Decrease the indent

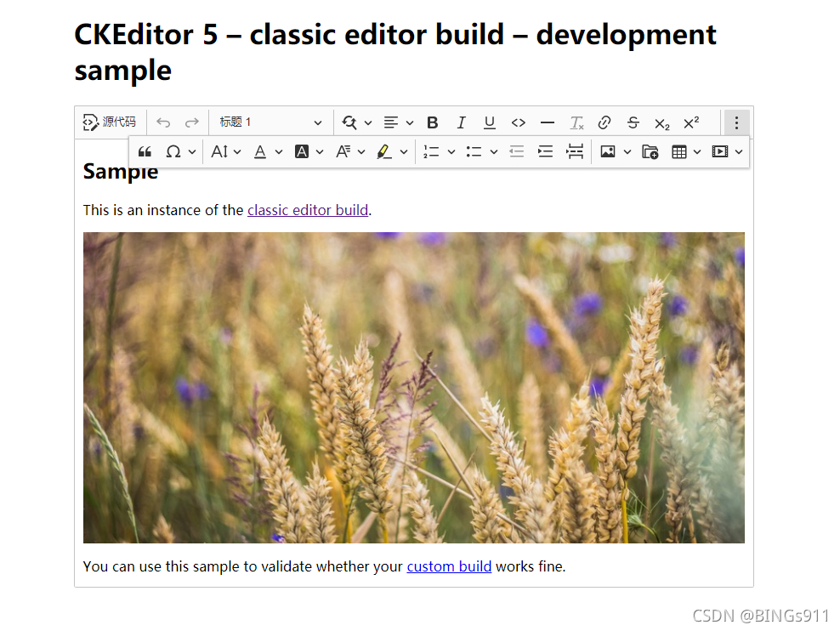[x=516, y=151]
